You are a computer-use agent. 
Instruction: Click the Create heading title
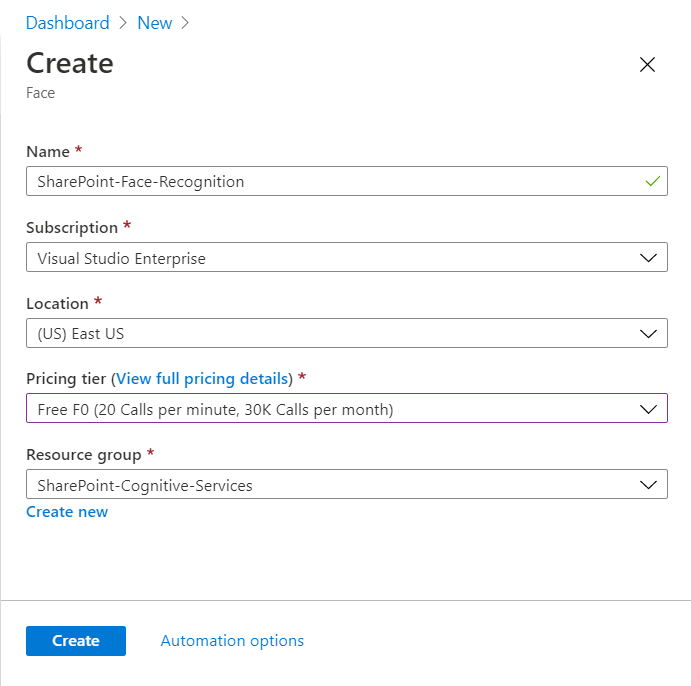(70, 63)
